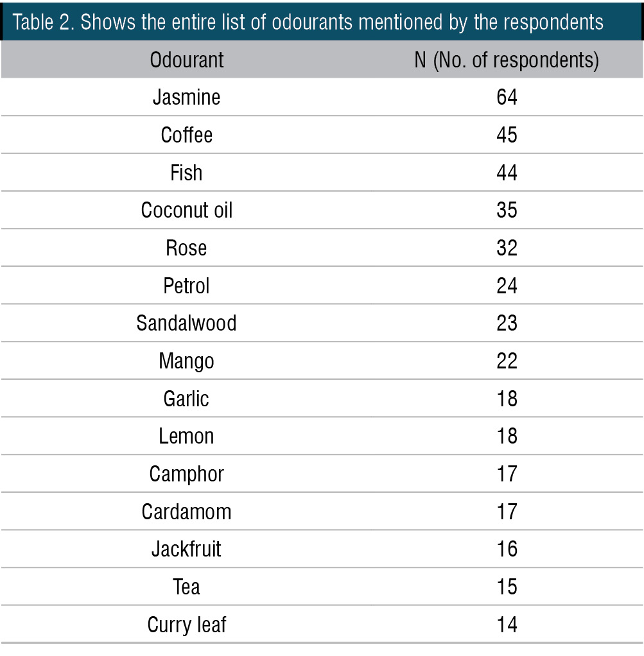Select the Coconut oil cell
This screenshot has height=656, width=644.
point(187,210)
